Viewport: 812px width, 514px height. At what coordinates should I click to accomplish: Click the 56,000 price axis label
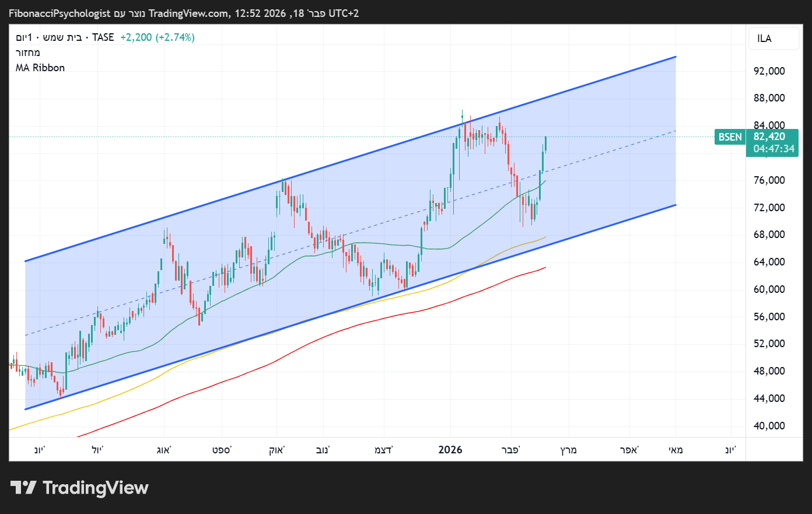coord(769,317)
